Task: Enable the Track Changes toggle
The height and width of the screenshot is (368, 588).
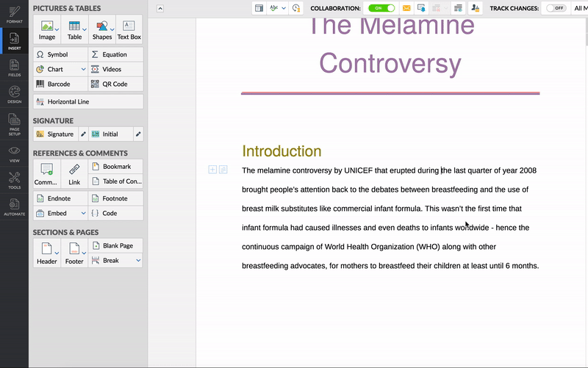Action: pyautogui.click(x=556, y=8)
